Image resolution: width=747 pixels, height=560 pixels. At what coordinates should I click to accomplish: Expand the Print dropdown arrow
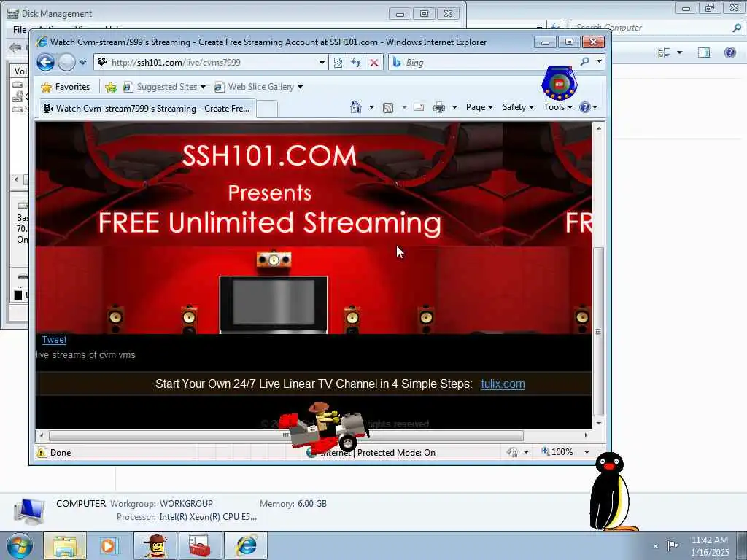click(x=454, y=107)
